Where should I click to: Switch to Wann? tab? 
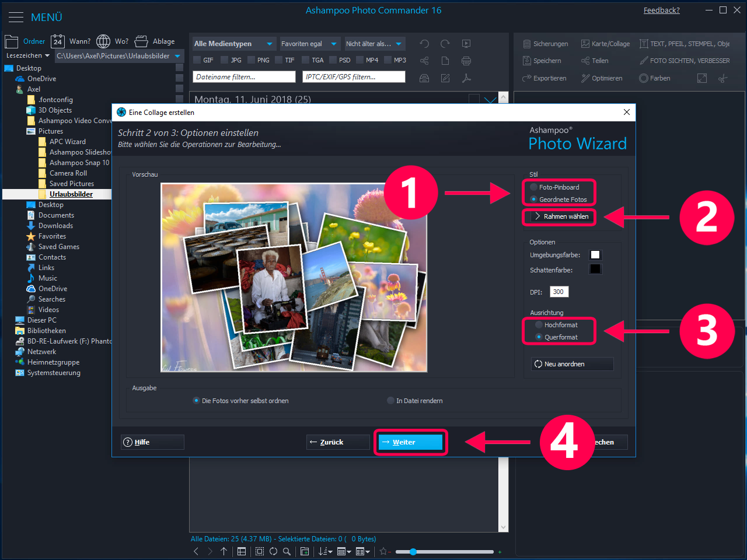[x=71, y=41]
